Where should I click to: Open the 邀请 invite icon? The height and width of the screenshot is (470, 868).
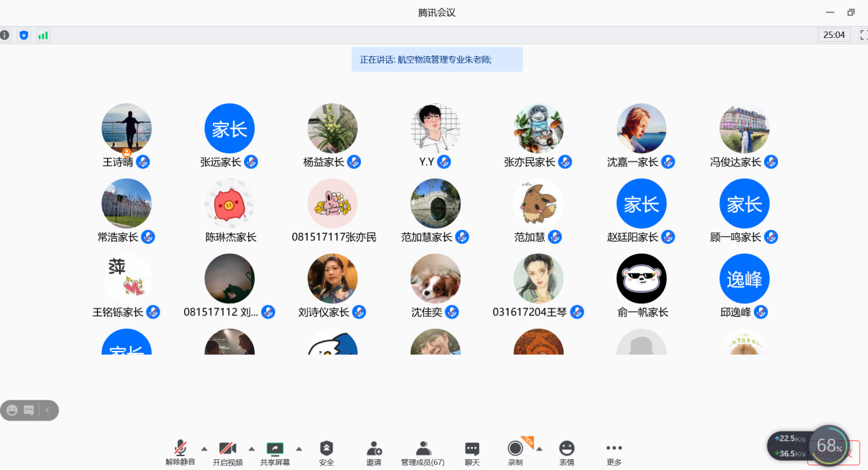(374, 453)
